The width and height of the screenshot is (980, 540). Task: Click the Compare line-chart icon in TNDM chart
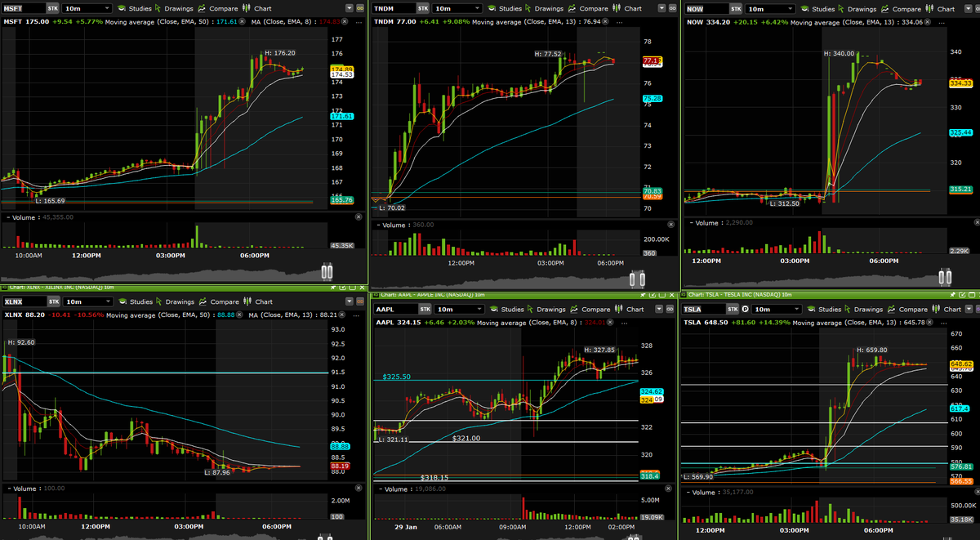(x=572, y=8)
